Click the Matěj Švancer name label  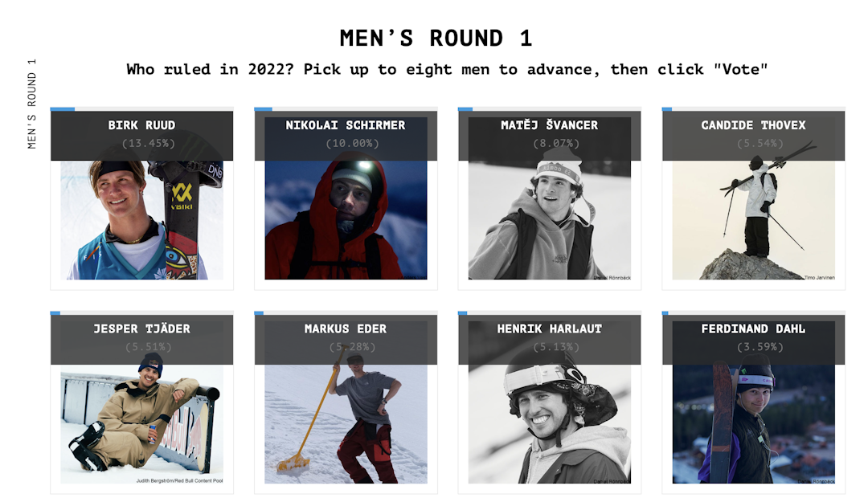pyautogui.click(x=550, y=125)
